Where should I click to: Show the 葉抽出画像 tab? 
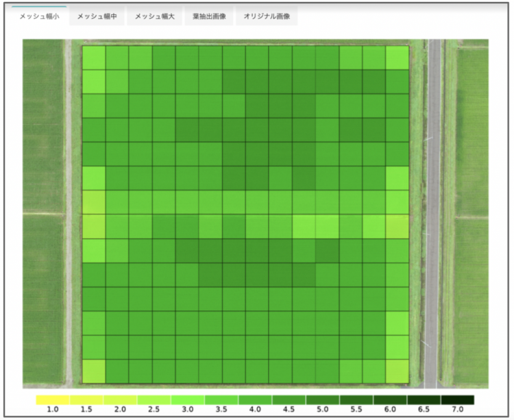[x=209, y=16]
